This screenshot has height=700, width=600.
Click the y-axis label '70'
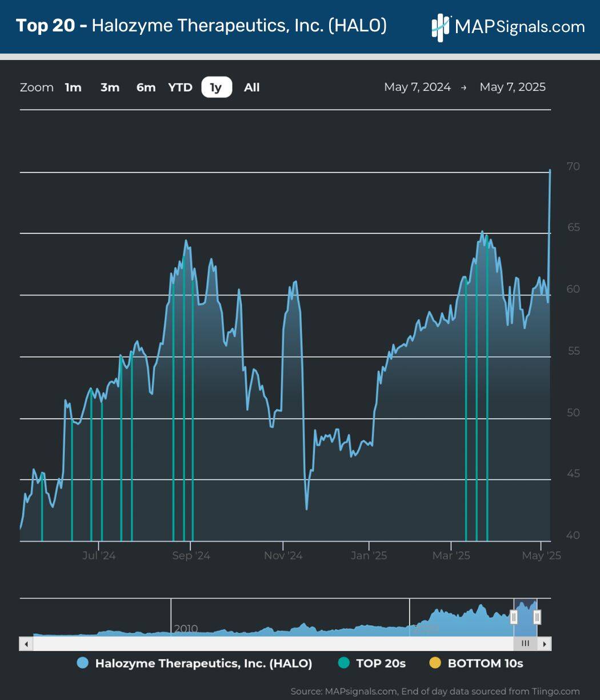(x=573, y=166)
